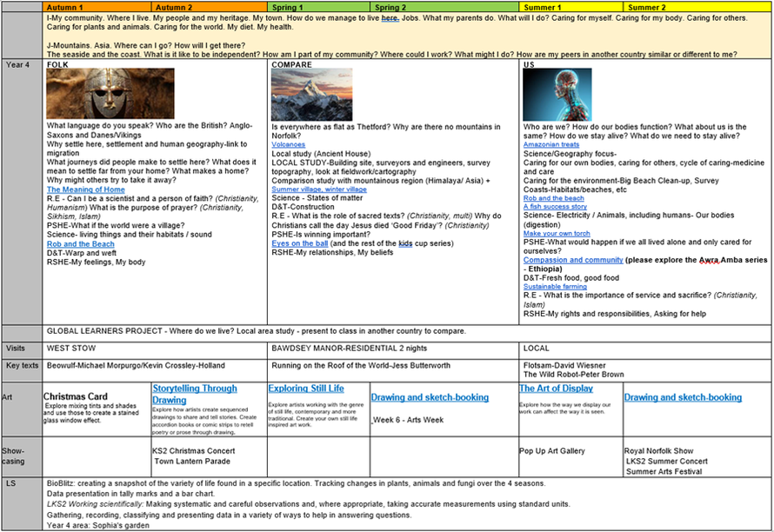Open "Summer village, winter village" link

[318, 190]
